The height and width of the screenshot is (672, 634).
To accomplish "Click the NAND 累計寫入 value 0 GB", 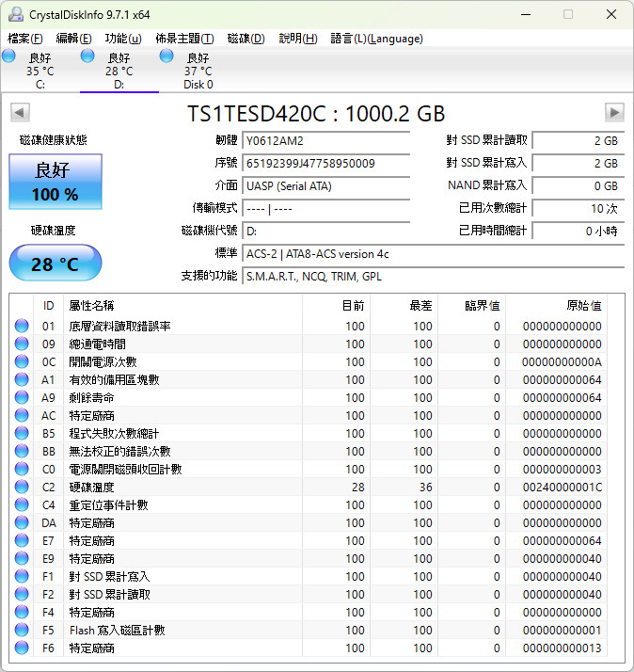I will pyautogui.click(x=579, y=185).
